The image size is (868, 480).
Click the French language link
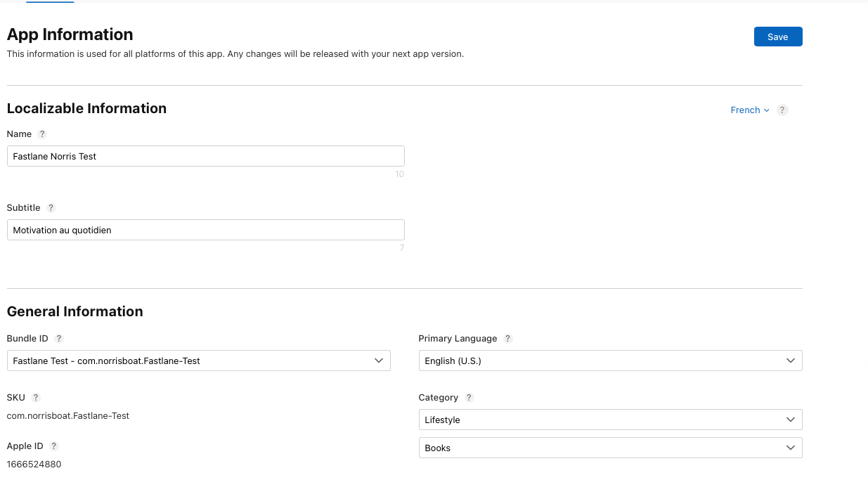pos(745,110)
